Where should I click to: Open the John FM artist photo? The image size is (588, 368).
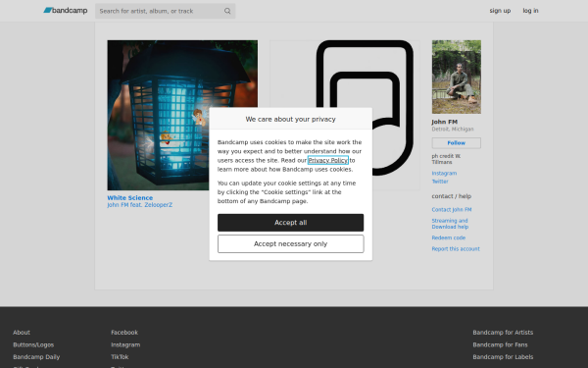(x=457, y=77)
